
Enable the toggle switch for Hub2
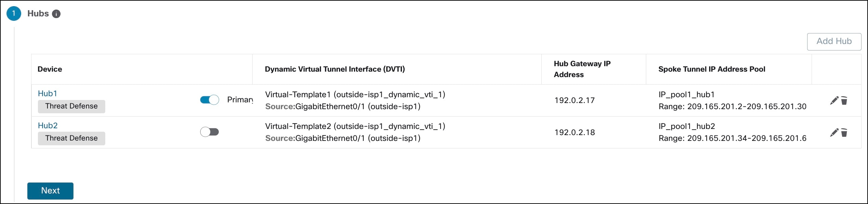[209, 132]
